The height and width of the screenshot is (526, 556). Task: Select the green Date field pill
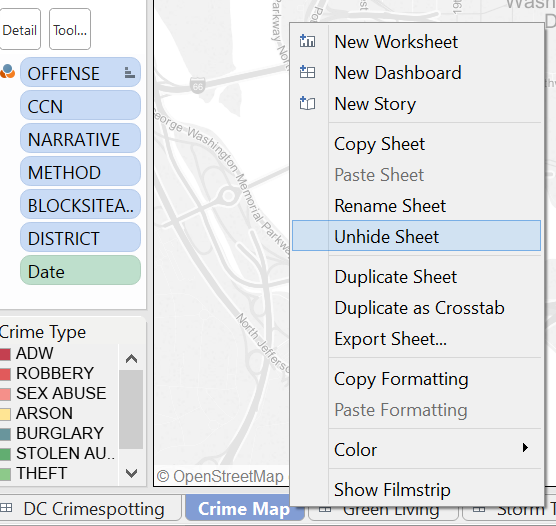[80, 270]
